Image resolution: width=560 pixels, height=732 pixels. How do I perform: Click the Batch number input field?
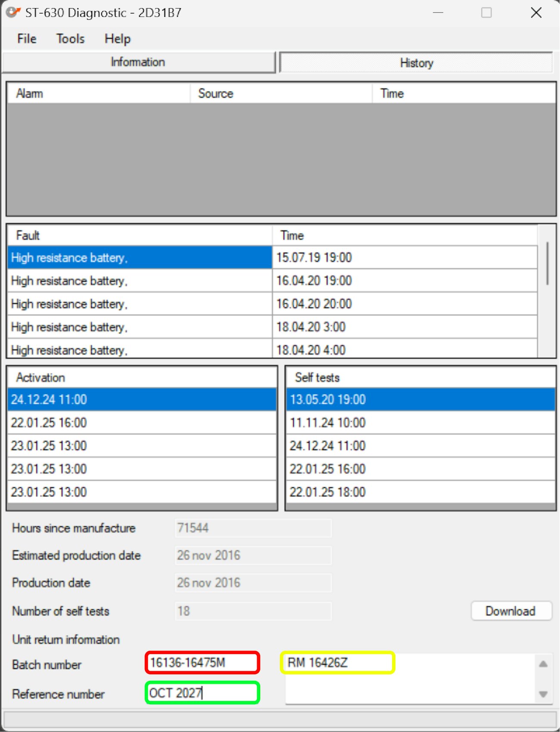coord(202,663)
